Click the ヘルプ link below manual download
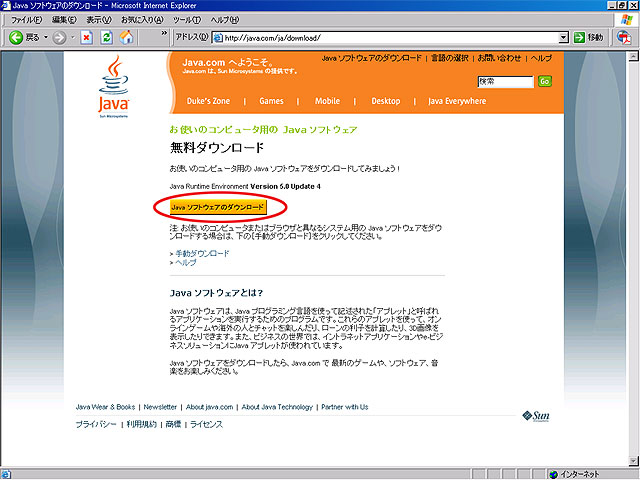 186,263
